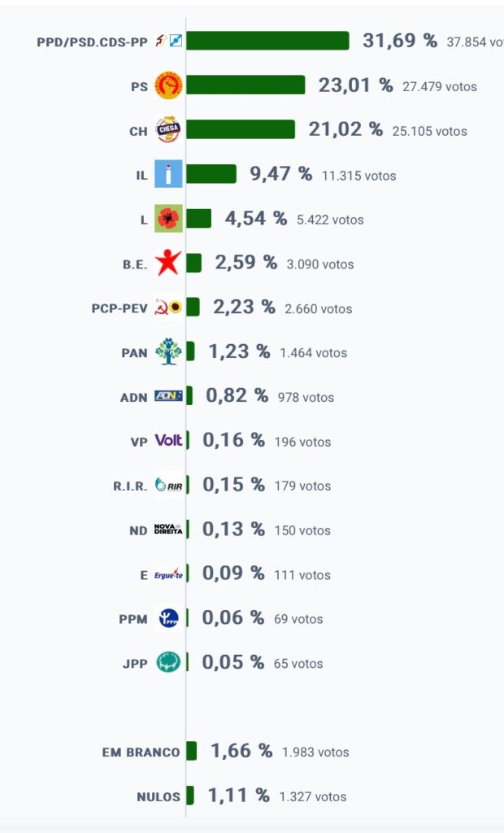Select the Ergue-te logo
The width and height of the screenshot is (504, 833).
[x=168, y=574]
